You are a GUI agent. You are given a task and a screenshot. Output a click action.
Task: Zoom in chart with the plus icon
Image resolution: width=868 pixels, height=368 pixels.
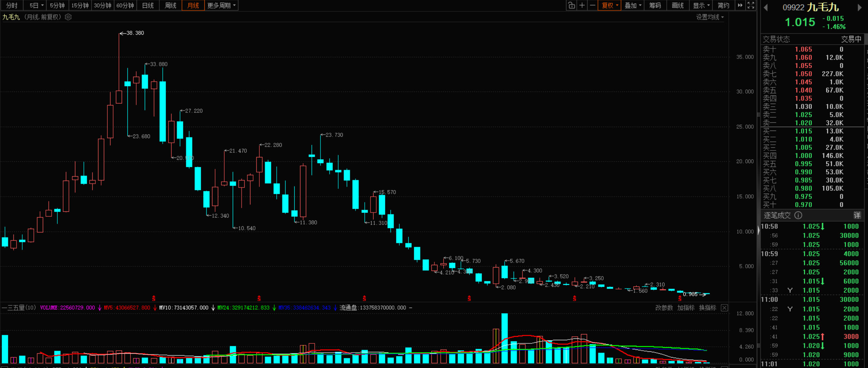coord(582,5)
